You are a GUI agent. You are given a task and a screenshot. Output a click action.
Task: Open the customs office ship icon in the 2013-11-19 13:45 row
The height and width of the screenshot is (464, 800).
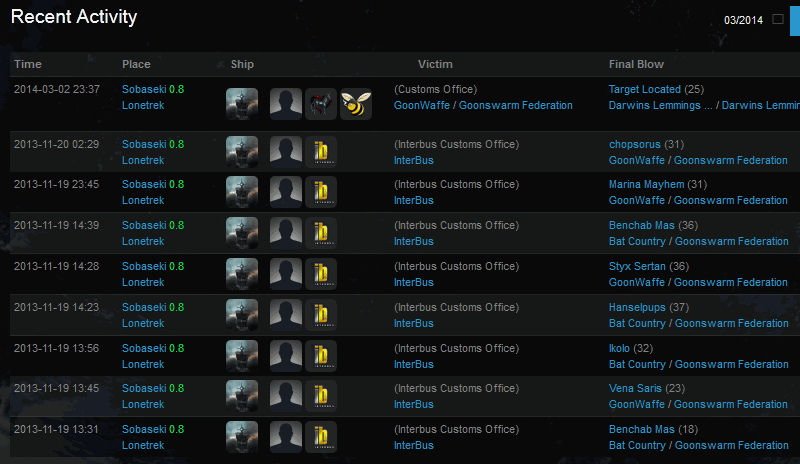pyautogui.click(x=242, y=396)
